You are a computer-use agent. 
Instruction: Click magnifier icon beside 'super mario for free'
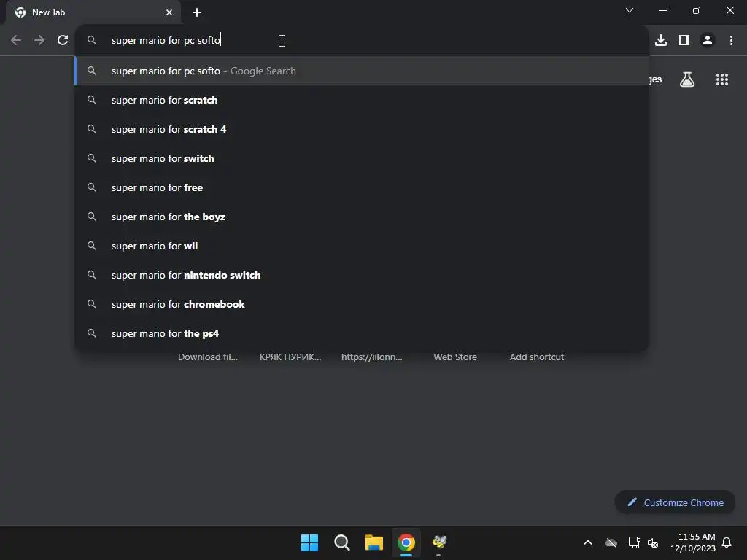coord(92,187)
